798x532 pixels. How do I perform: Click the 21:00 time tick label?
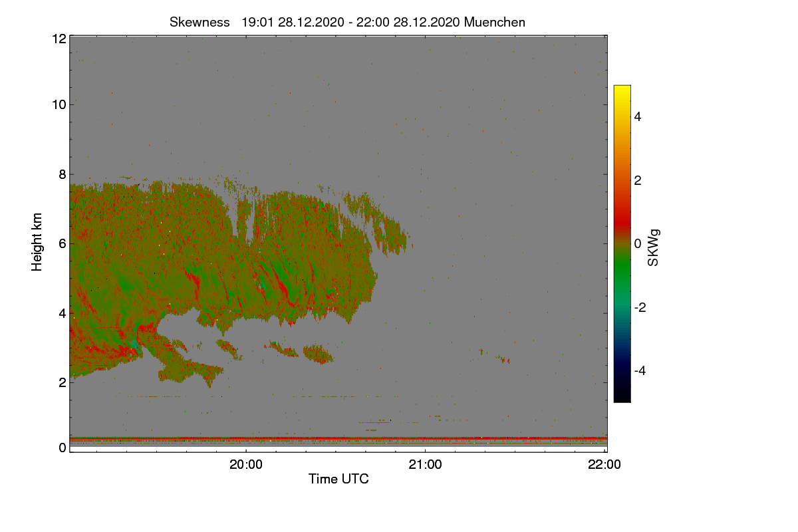pos(425,465)
